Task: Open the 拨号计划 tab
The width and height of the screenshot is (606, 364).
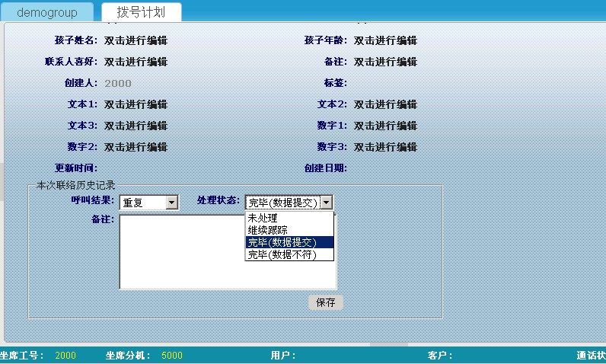Action: (143, 12)
